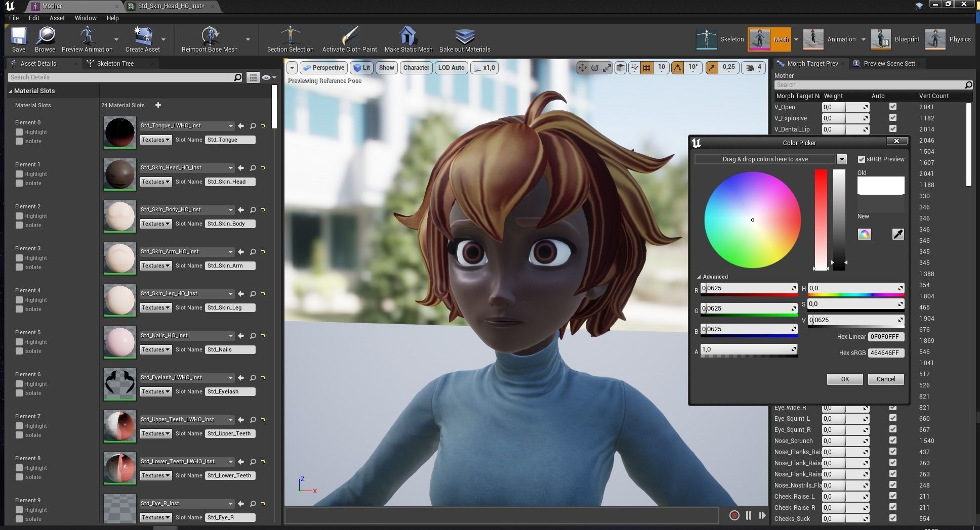This screenshot has width=980, height=530.
Task: Activate the Section Selection tool
Action: click(x=290, y=39)
